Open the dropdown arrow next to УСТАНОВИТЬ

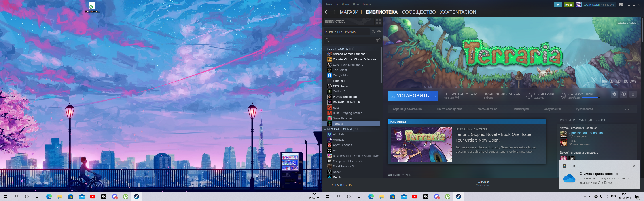pyautogui.click(x=435, y=96)
